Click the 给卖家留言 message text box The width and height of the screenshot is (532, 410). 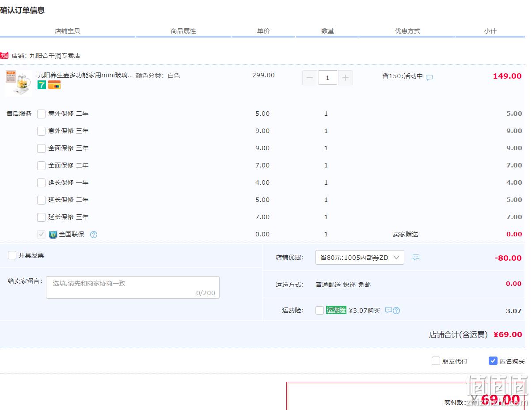[x=133, y=287]
